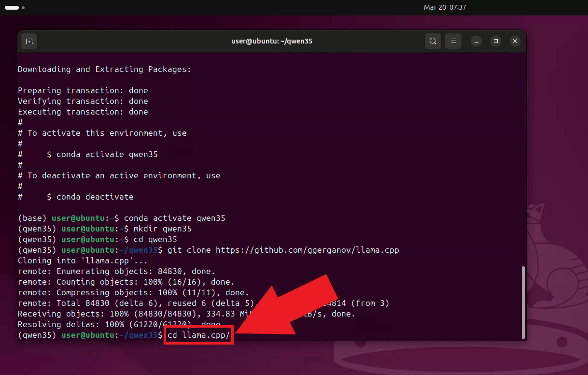588x375 pixels.
Task: Click the workspace dot indicator
Action: point(23,8)
